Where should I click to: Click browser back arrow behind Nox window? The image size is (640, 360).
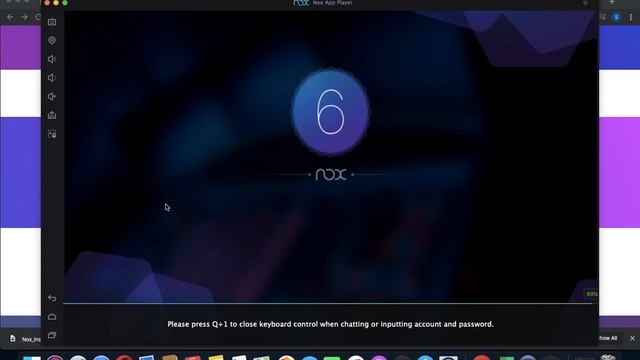click(10, 17)
